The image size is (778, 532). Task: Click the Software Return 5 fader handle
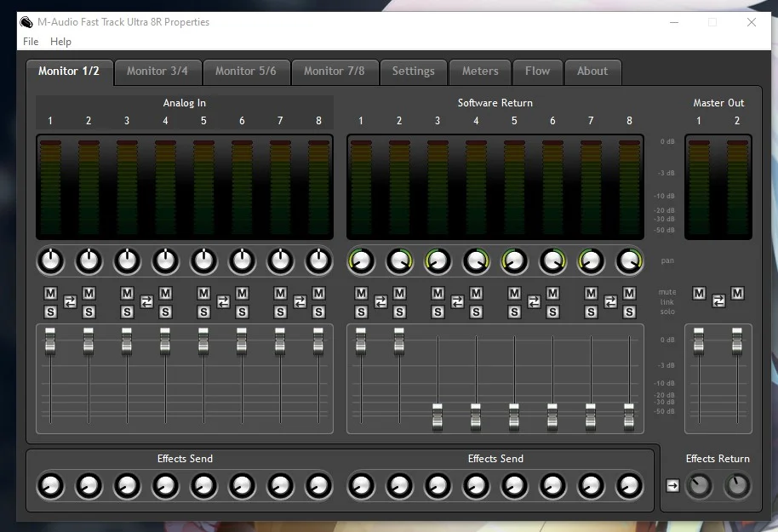(x=514, y=415)
